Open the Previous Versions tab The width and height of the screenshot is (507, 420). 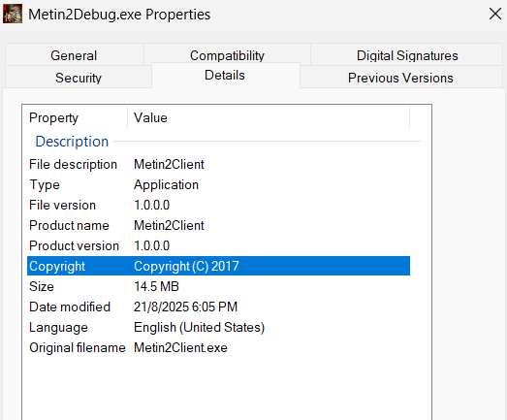click(x=400, y=78)
